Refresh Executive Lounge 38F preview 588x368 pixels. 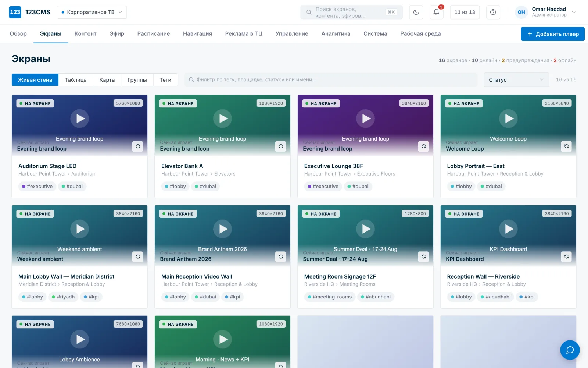click(x=424, y=146)
